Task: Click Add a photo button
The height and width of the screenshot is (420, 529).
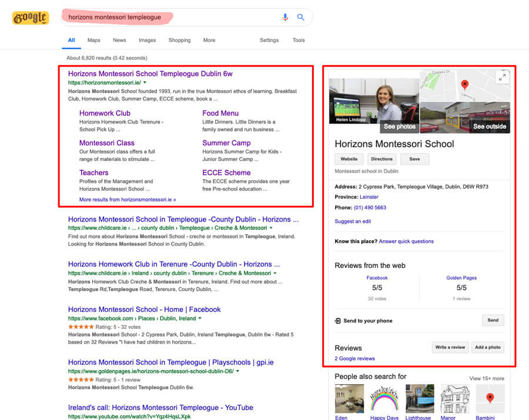Action: 487,347
